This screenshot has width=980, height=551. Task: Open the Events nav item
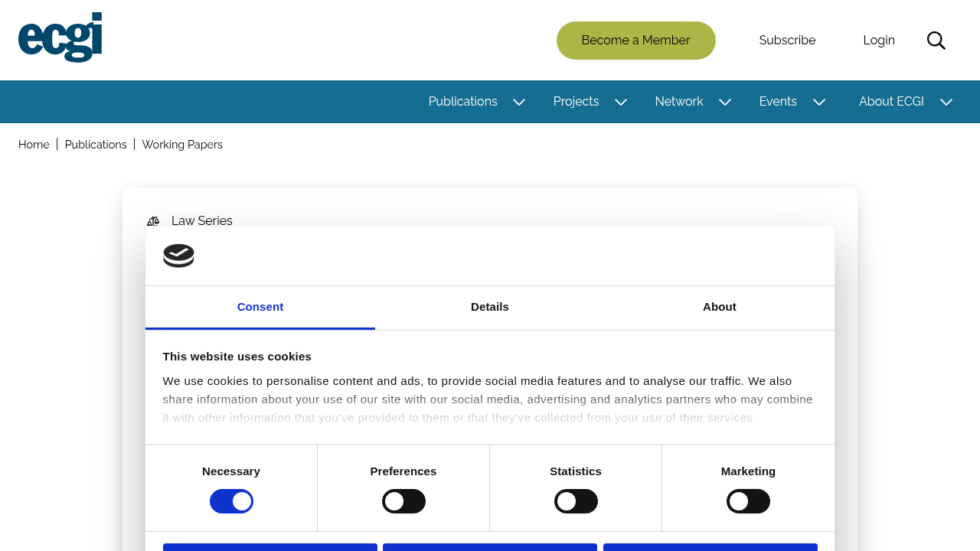coord(778,102)
